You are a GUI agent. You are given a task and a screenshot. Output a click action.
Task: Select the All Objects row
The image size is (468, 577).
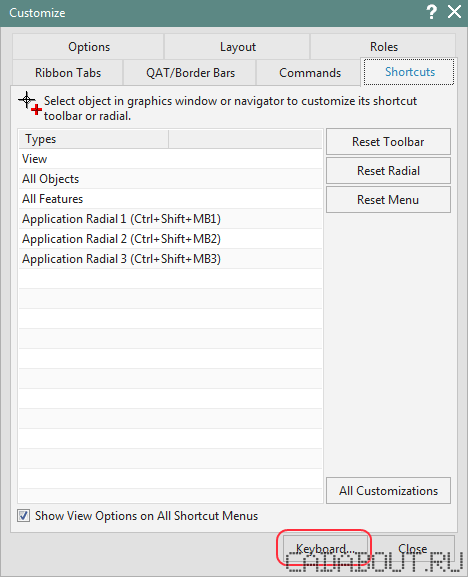170,179
